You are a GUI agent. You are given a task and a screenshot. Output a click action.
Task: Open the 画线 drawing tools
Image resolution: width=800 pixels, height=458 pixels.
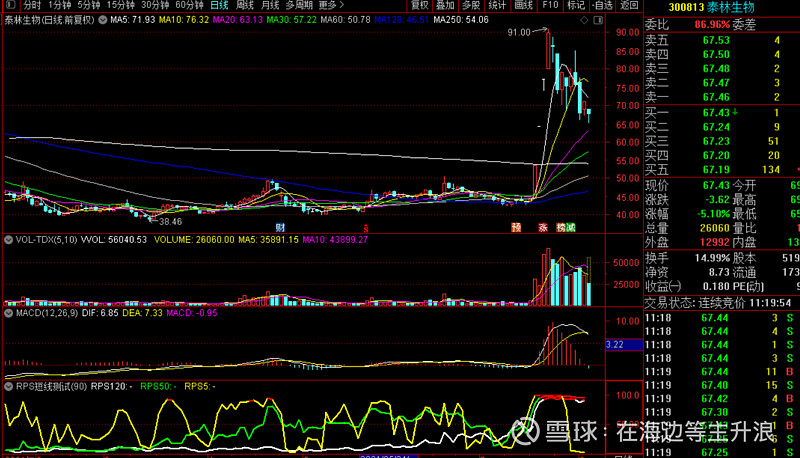point(523,5)
